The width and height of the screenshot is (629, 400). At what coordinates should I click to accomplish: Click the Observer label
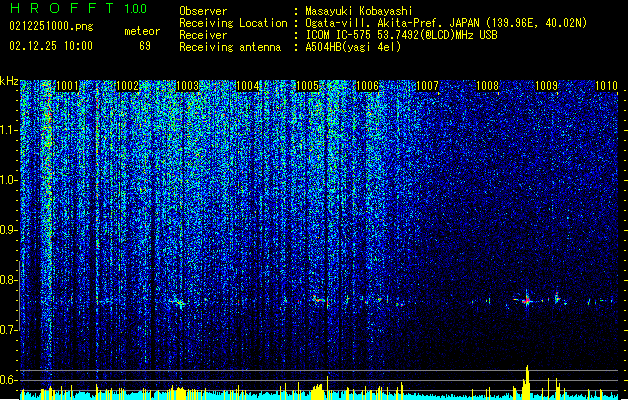point(203,11)
